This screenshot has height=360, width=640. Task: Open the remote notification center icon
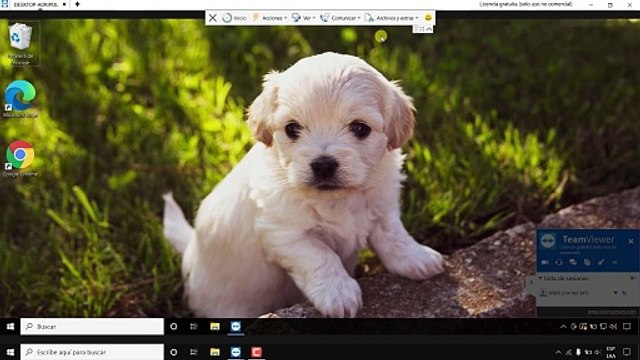[627, 327]
